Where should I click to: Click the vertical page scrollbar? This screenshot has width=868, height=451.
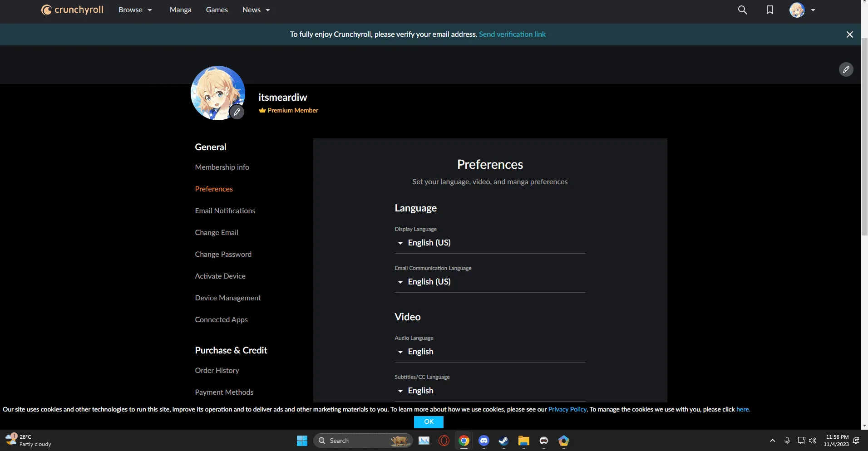(x=864, y=136)
